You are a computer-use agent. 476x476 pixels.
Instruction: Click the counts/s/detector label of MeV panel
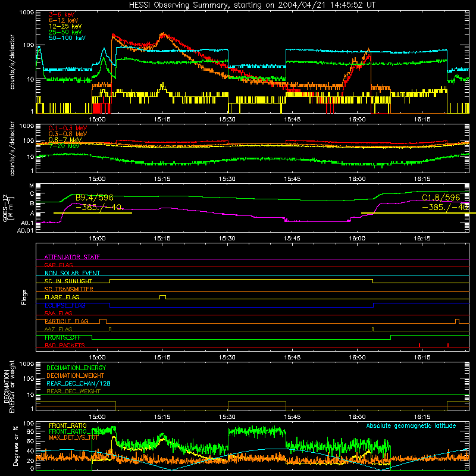12,149
